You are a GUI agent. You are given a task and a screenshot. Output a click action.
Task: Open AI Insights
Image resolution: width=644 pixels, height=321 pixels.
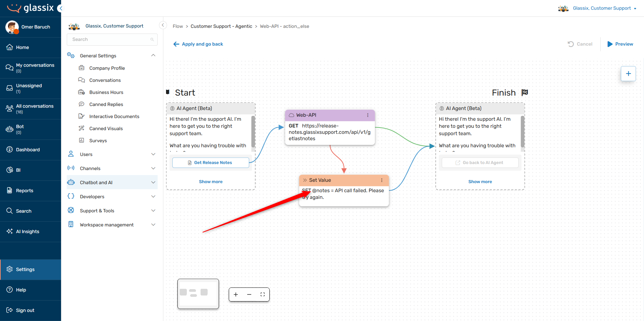click(31, 231)
